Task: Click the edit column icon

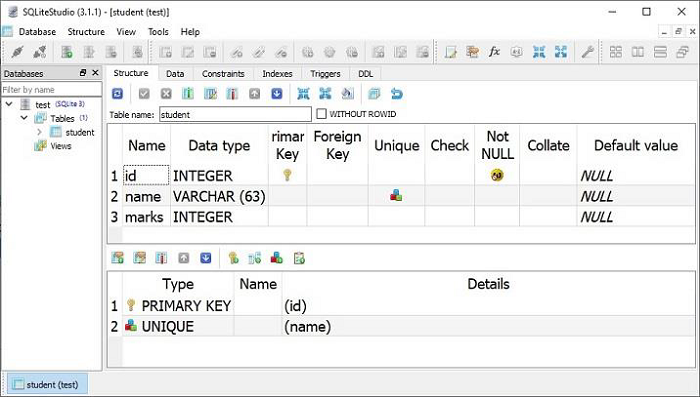Action: pos(210,93)
